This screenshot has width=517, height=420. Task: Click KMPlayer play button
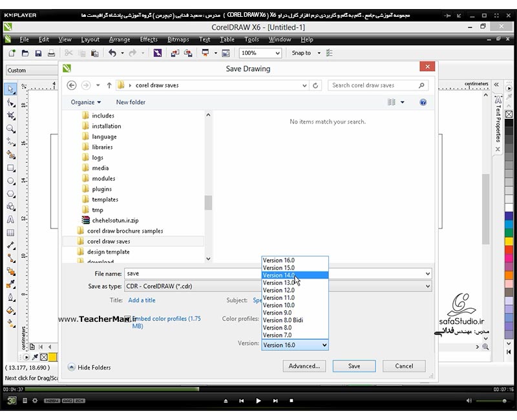coord(258,401)
